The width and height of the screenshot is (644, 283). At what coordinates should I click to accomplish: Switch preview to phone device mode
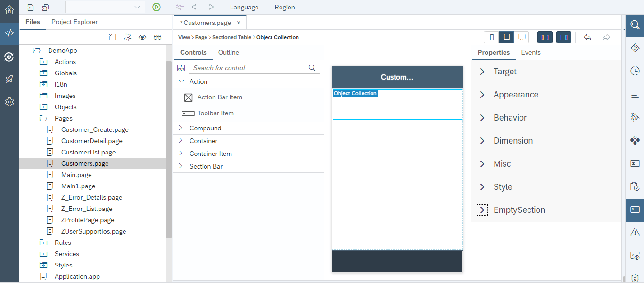coord(492,37)
